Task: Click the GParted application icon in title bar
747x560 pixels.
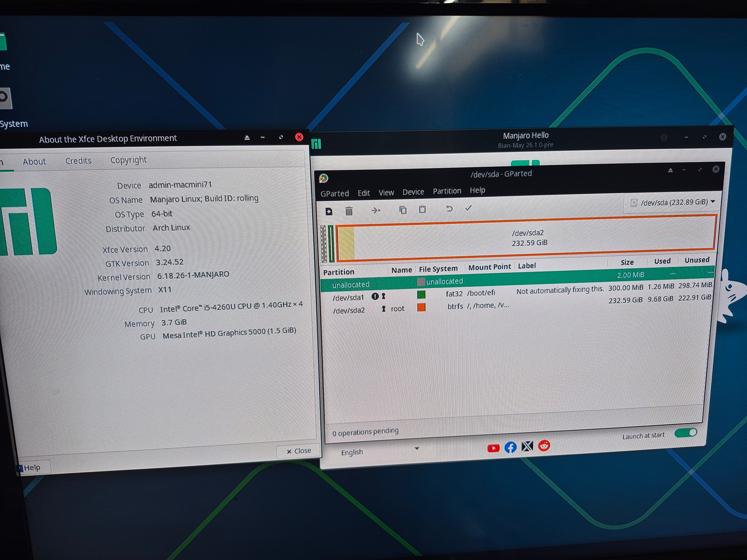Action: (x=324, y=178)
